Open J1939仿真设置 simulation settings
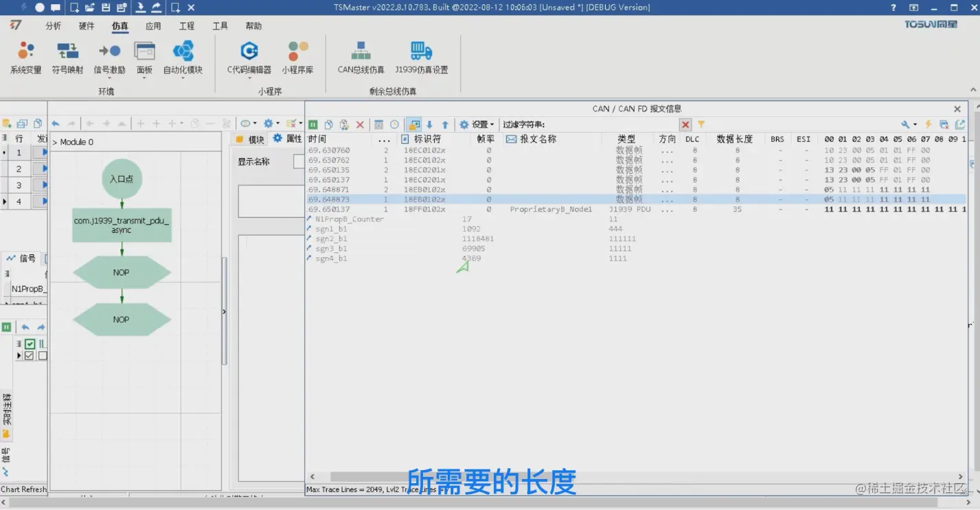 (421, 57)
